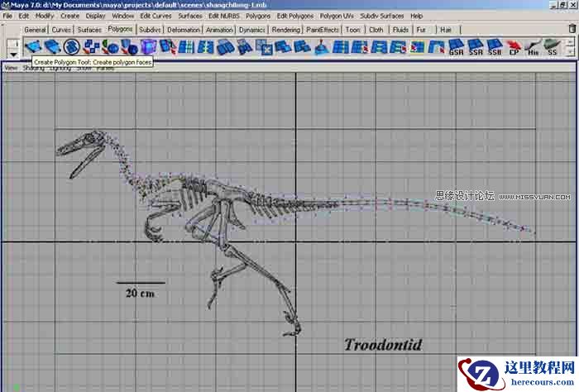579x392 pixels.
Task: Switch to the Surfaces shelf tab
Action: tap(89, 30)
